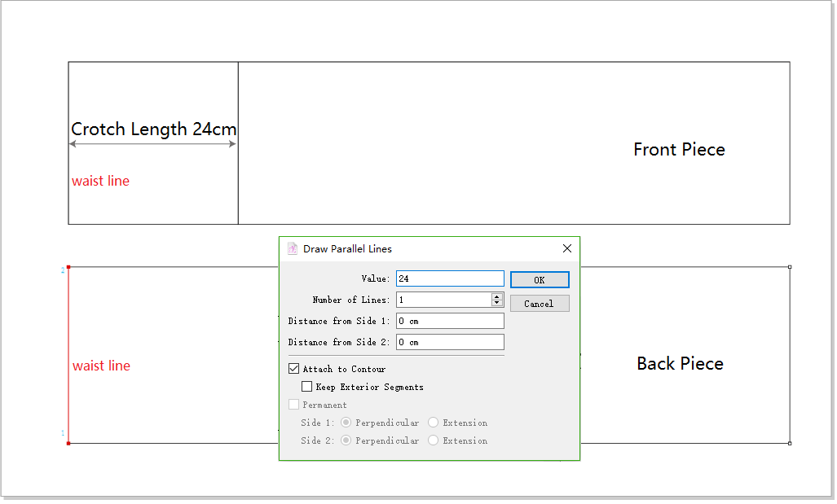Select Side 1 Perpendicular radio button

point(346,423)
